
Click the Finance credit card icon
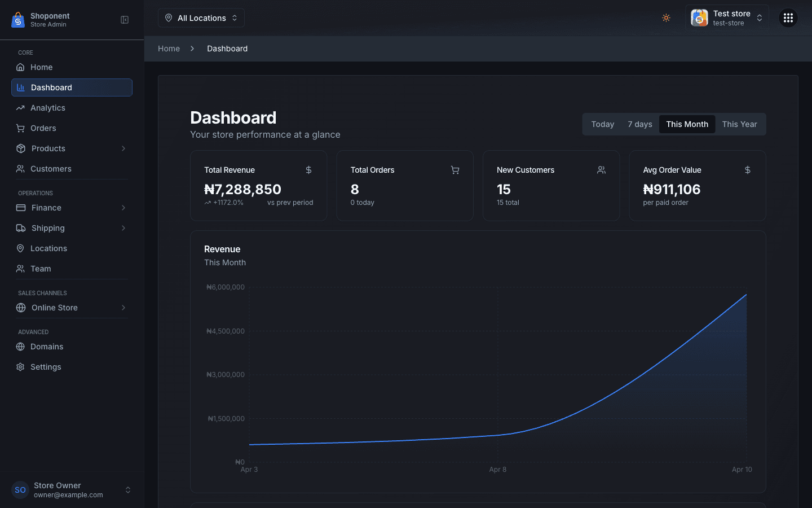21,208
